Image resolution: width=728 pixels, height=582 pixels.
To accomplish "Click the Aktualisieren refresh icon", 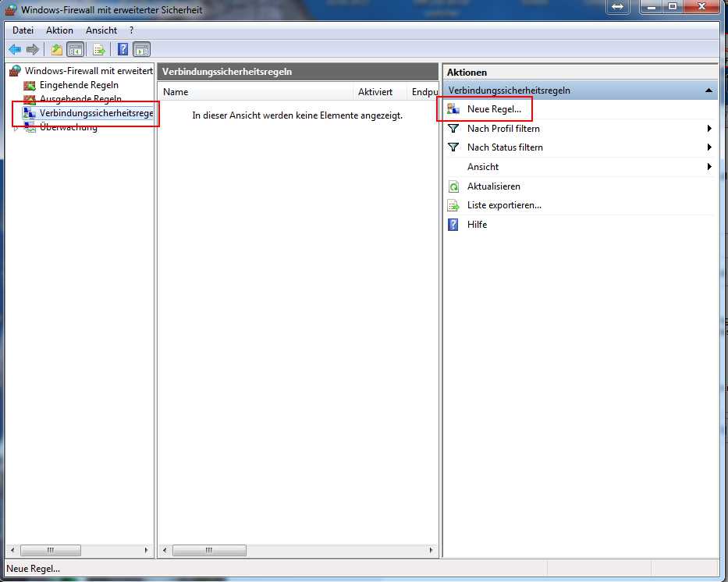I will tap(453, 186).
